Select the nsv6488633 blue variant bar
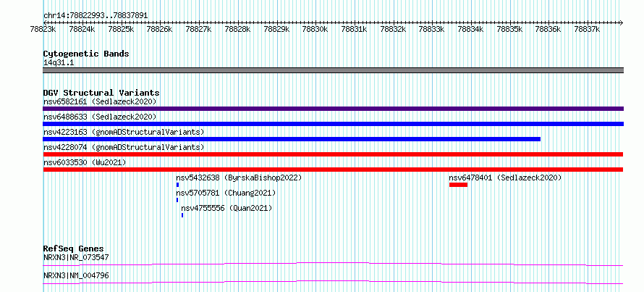Viewport: 644px width, 292px height. click(x=333, y=124)
